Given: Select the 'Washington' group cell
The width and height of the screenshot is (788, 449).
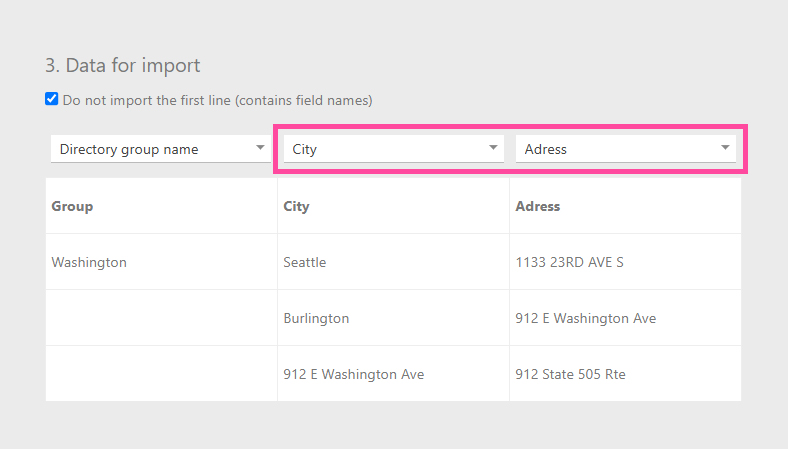Looking at the screenshot, I should click(x=89, y=262).
